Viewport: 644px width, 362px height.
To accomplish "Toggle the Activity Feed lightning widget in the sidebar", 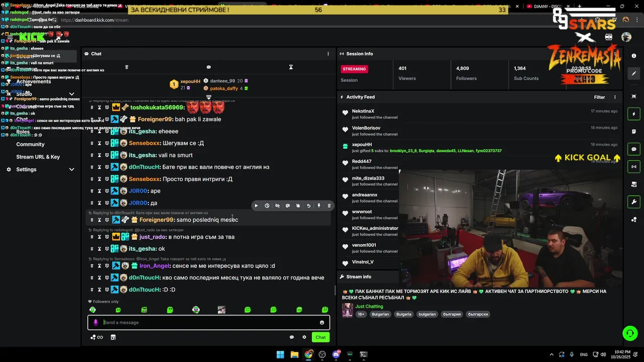I will pos(634,114).
